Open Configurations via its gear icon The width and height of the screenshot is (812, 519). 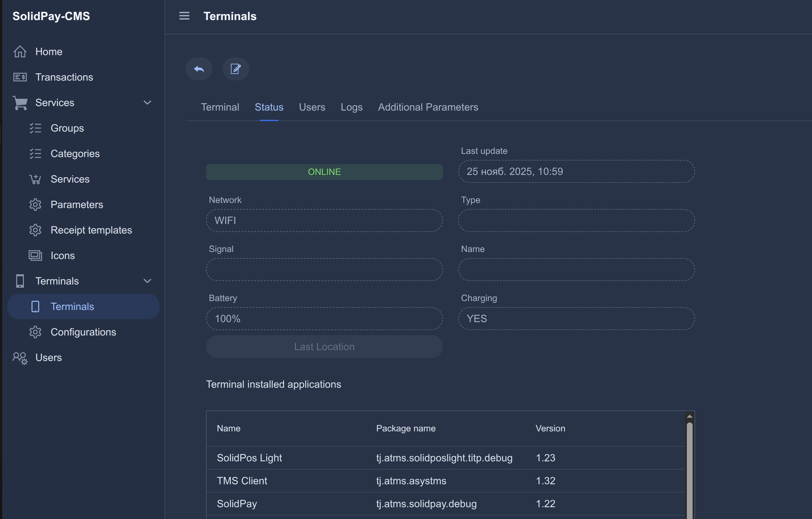35,332
